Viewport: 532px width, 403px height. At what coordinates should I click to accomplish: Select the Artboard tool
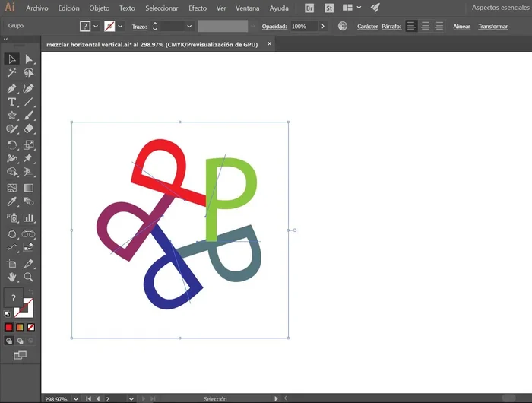coord(12,263)
